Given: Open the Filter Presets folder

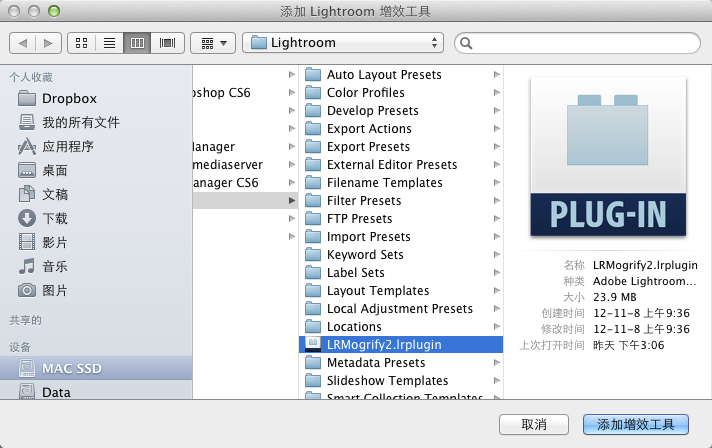Looking at the screenshot, I should coord(363,201).
